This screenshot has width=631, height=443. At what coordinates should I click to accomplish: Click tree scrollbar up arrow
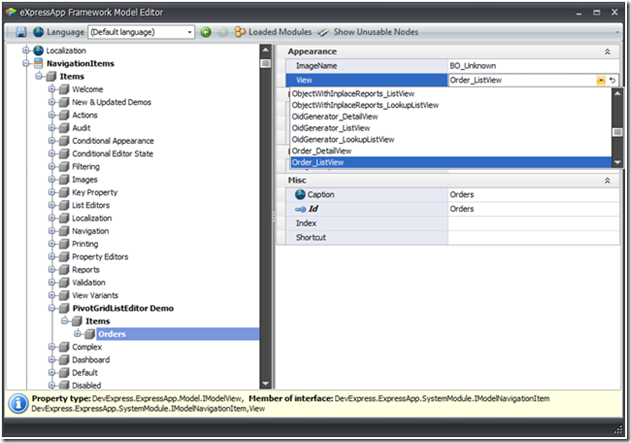pos(265,50)
